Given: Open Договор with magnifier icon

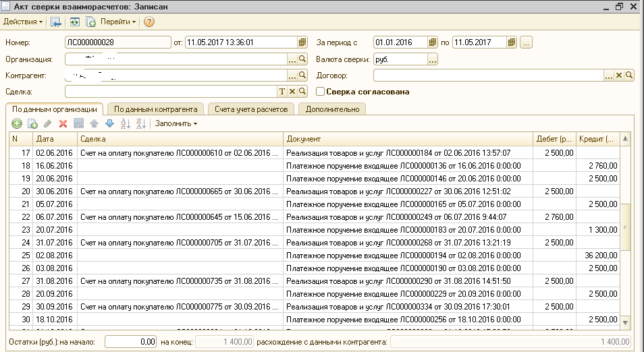Looking at the screenshot, I should point(629,76).
